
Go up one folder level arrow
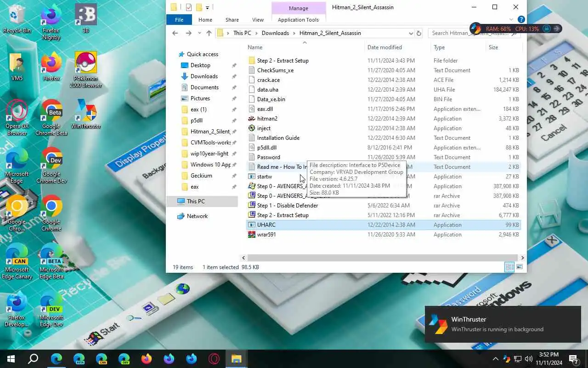[x=209, y=33]
